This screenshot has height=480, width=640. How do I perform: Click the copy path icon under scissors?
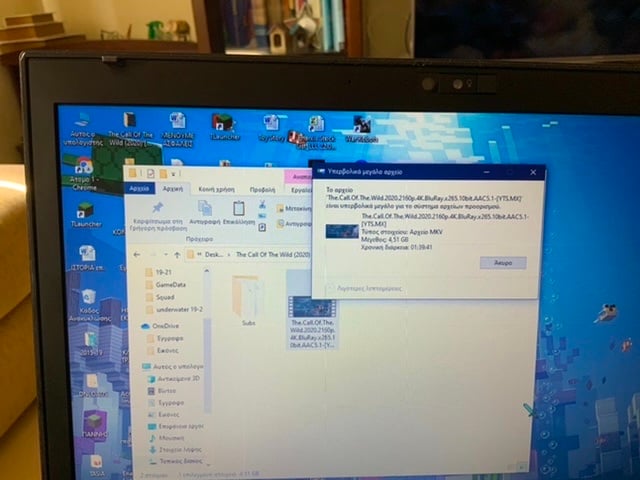coord(262,216)
